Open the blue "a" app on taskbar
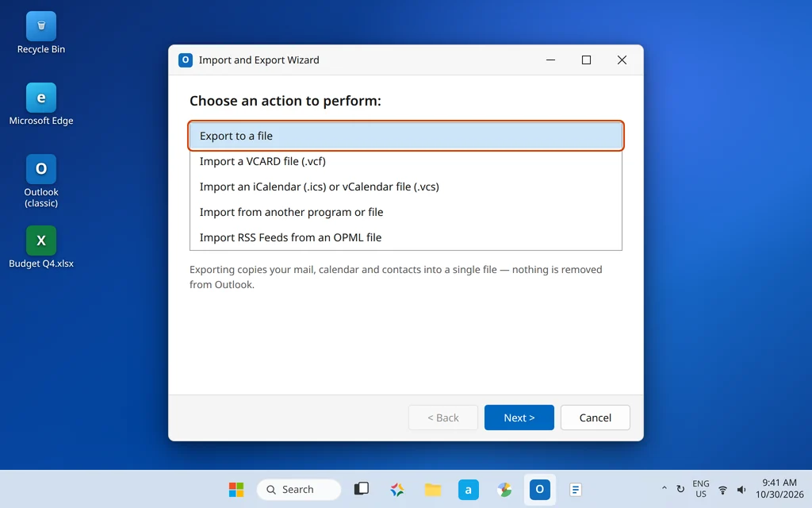Image resolution: width=812 pixels, height=508 pixels. pos(468,489)
